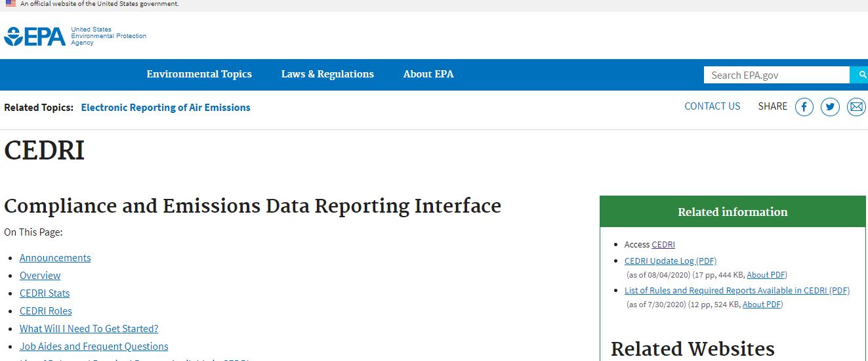This screenshot has height=361, width=868.
Task: Jump to the Overview section
Action: coord(40,276)
